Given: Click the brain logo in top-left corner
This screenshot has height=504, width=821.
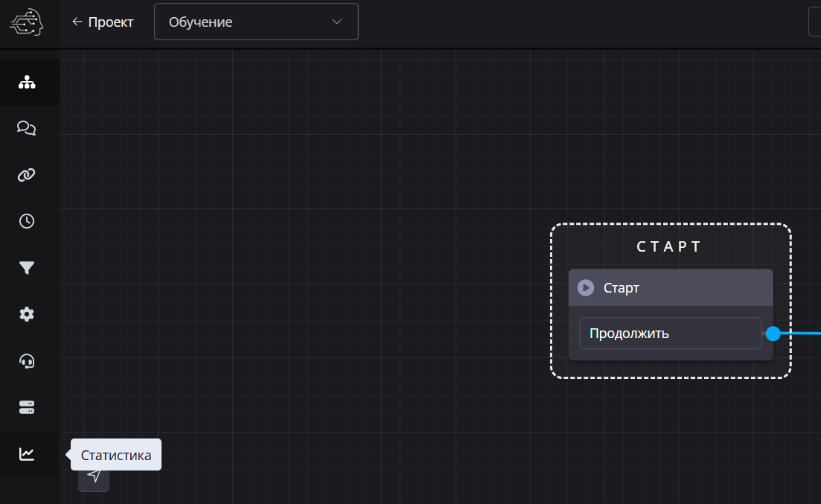Looking at the screenshot, I should [27, 23].
